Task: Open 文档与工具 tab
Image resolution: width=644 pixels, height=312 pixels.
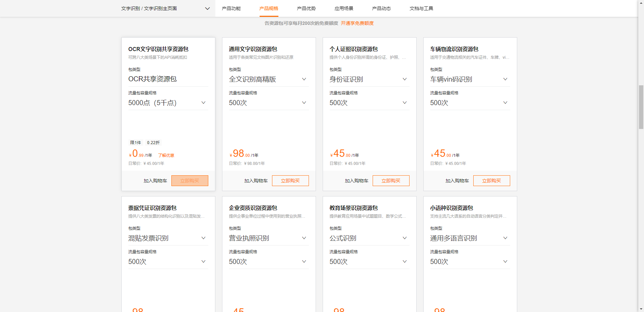Action: point(421,8)
